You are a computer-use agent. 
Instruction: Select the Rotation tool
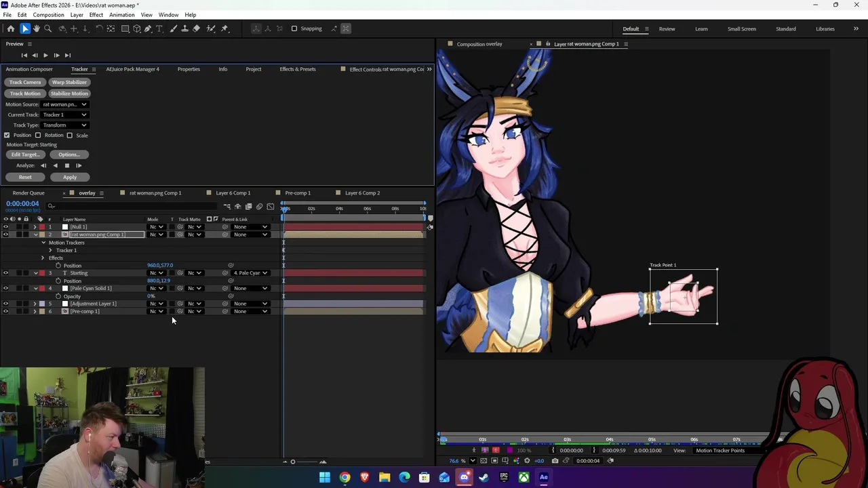click(x=99, y=28)
